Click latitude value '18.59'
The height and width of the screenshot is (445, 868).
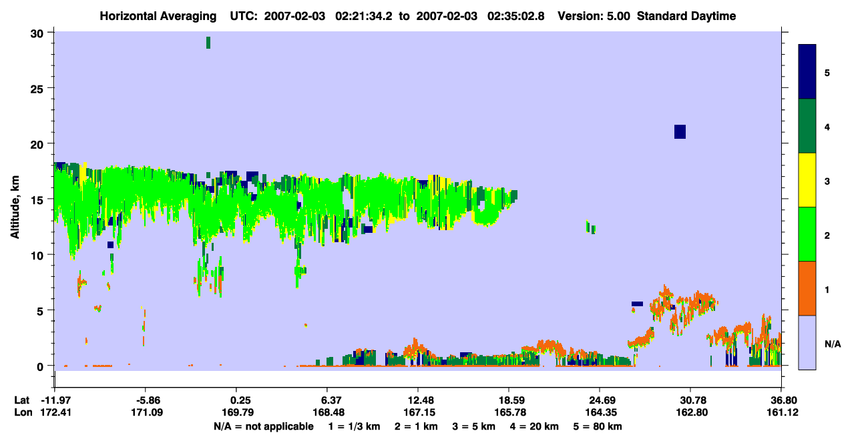point(512,400)
